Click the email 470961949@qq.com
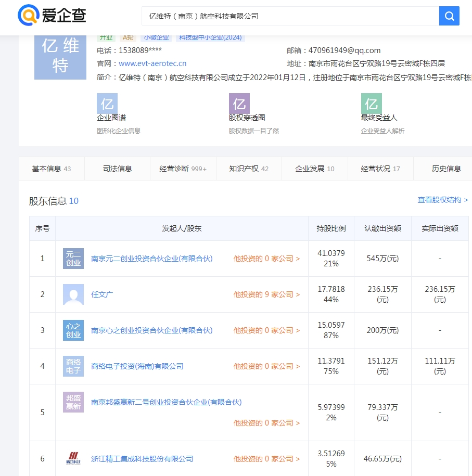Viewport: 472px width, 476px height. pos(345,50)
